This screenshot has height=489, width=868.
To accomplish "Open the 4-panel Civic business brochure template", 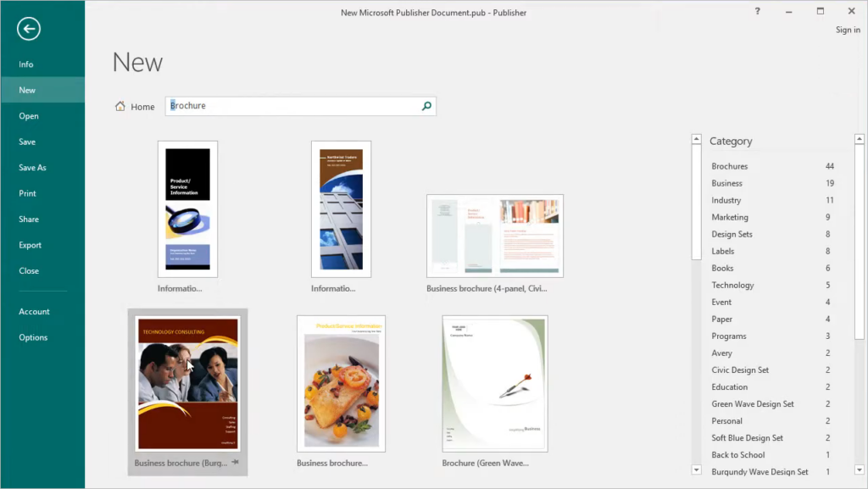I will click(x=495, y=236).
